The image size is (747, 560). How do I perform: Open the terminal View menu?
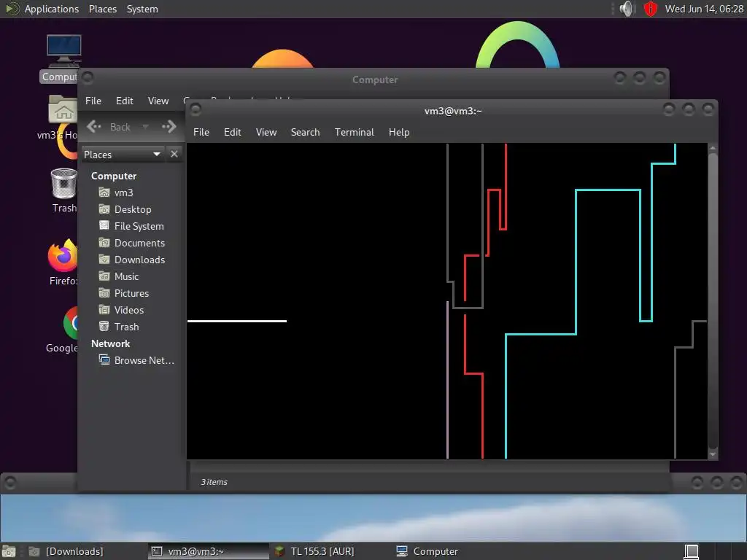pos(266,132)
